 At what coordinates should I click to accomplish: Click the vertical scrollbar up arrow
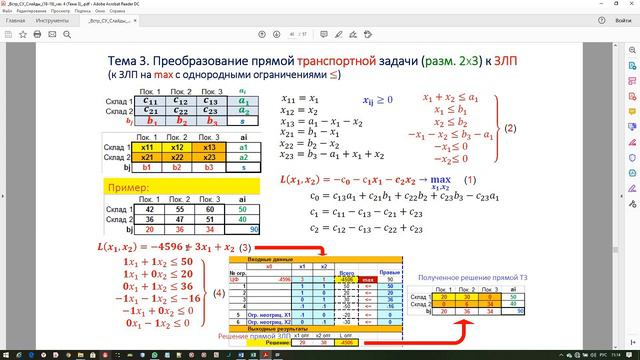coord(616,46)
